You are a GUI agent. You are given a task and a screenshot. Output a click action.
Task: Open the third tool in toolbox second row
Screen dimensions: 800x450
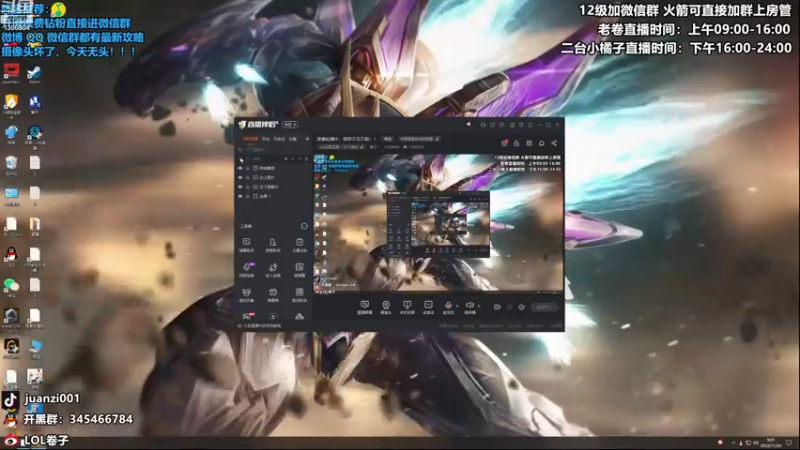pyautogui.click(x=299, y=270)
